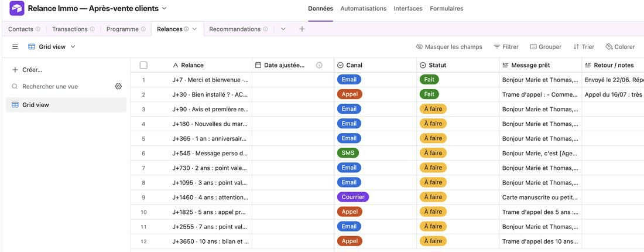Viewport: 644px width, 252px height.
Task: Click the Colorer button
Action: click(x=620, y=47)
